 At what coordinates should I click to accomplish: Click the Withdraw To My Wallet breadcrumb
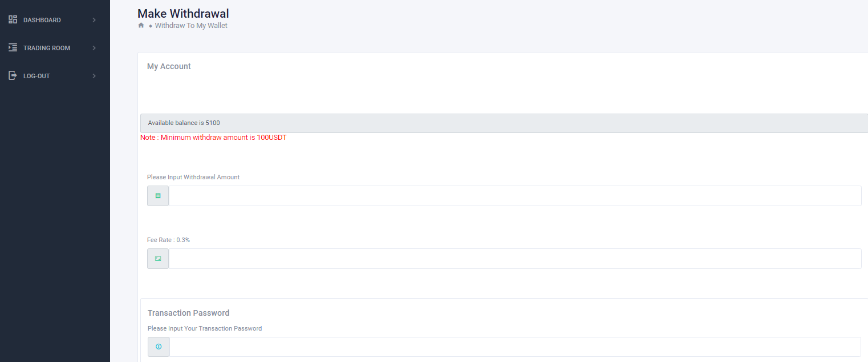coord(191,26)
